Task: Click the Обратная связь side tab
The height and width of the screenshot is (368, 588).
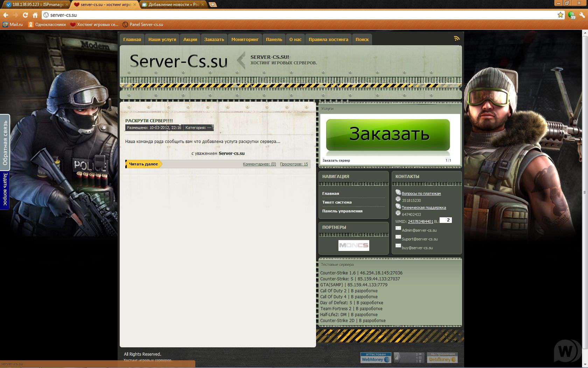Action: 5,143
